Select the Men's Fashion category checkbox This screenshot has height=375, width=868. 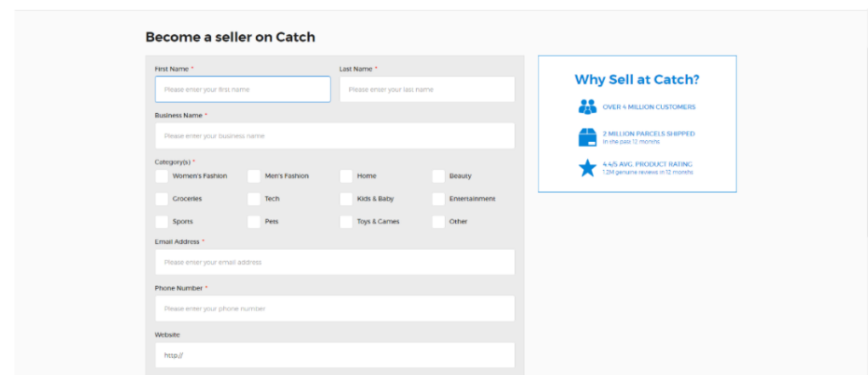pyautogui.click(x=254, y=176)
